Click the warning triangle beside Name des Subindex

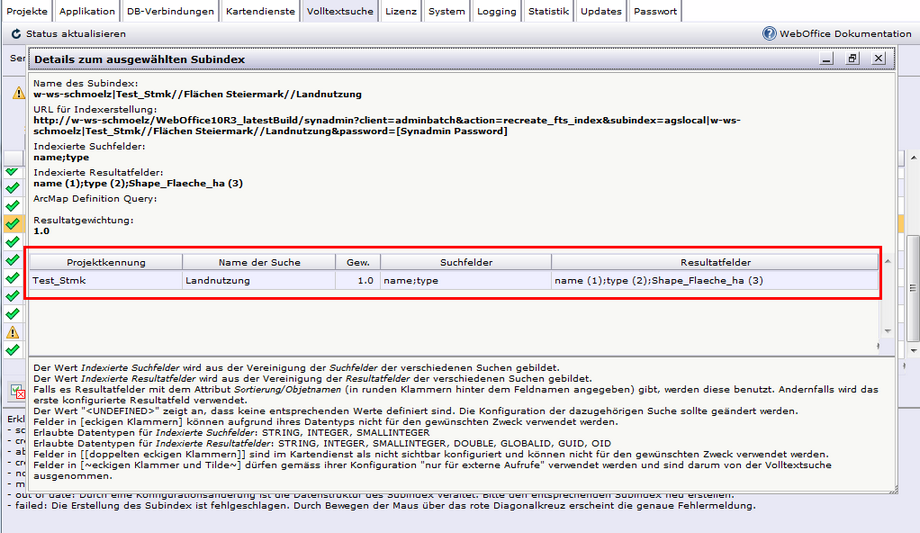[x=18, y=93]
